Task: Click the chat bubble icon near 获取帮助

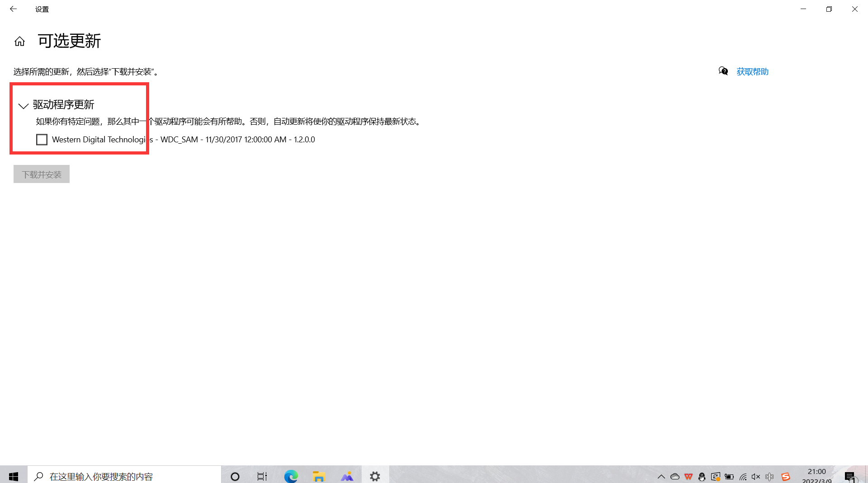Action: click(723, 71)
